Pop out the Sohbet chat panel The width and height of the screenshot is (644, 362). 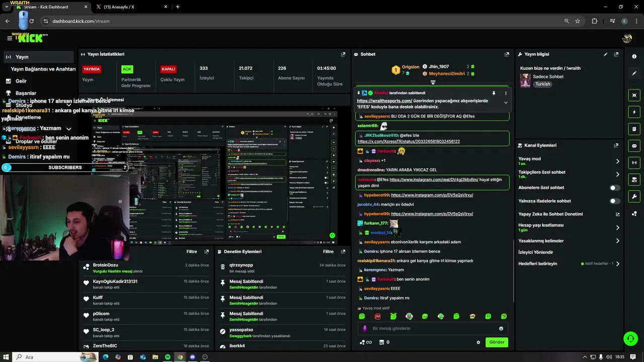pos(507,54)
